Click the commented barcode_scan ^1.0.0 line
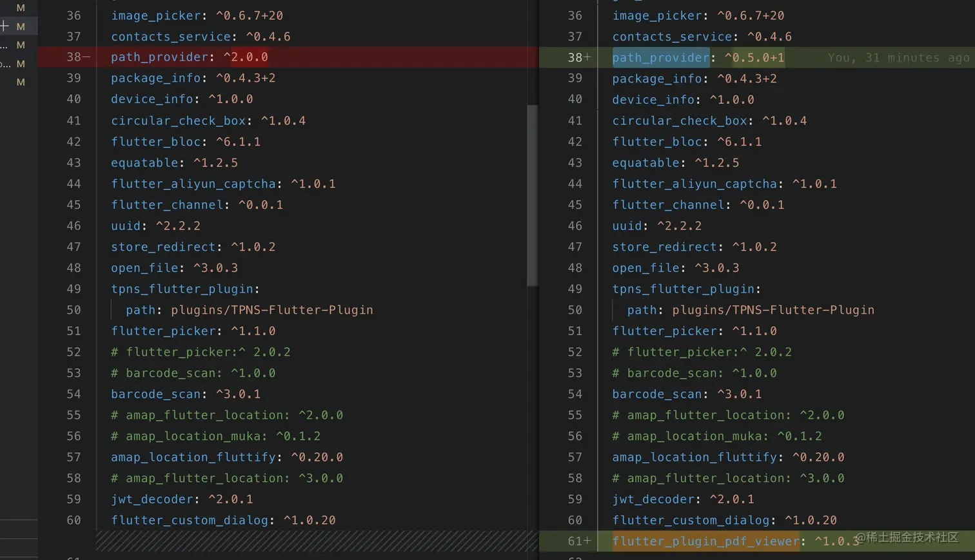Viewport: 975px width, 560px height. 193,372
